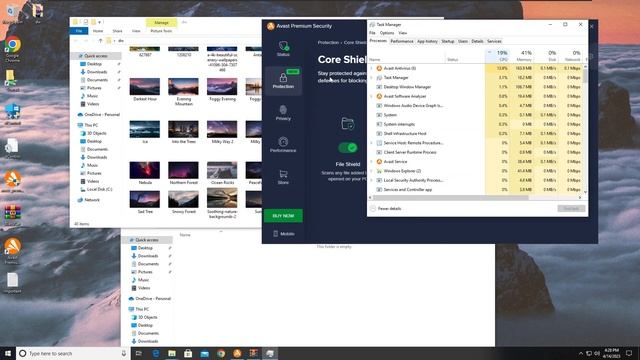Open the Share ribbon tab in Explorer
Image resolution: width=640 pixels, height=360 pixels.
[118, 31]
